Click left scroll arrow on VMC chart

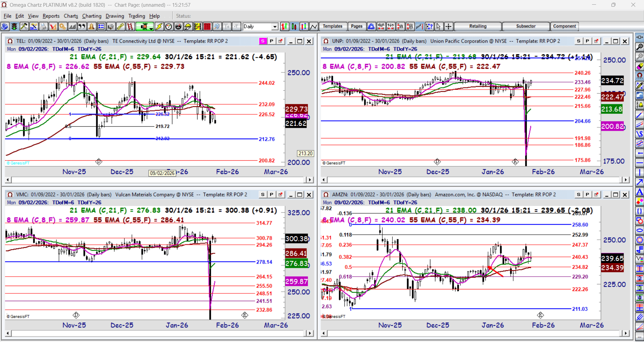click(x=8, y=333)
